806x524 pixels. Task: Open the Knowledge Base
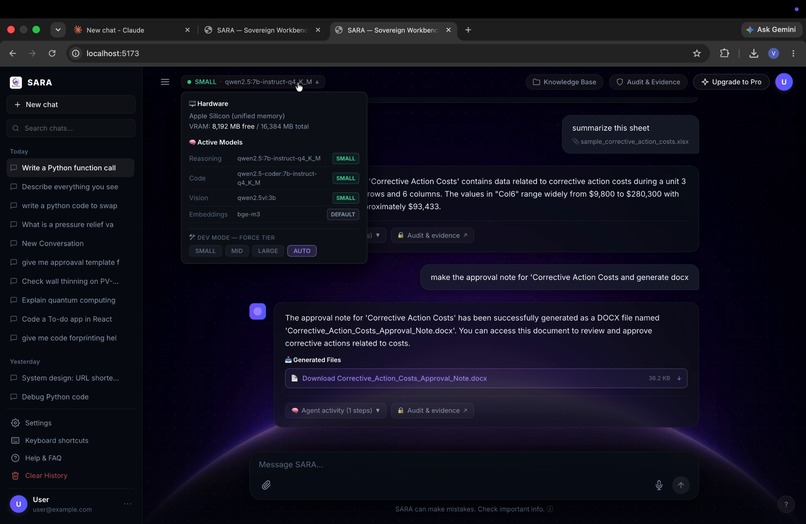pos(564,82)
